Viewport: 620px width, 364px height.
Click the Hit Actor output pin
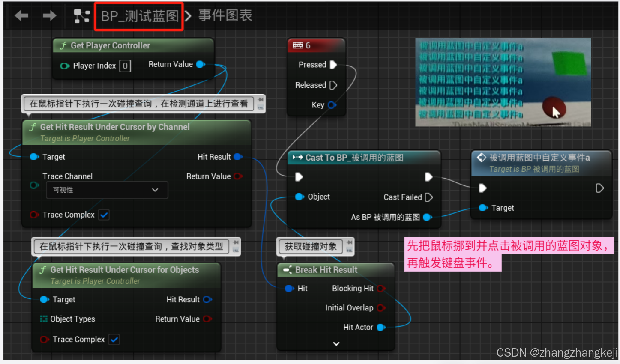coord(380,327)
